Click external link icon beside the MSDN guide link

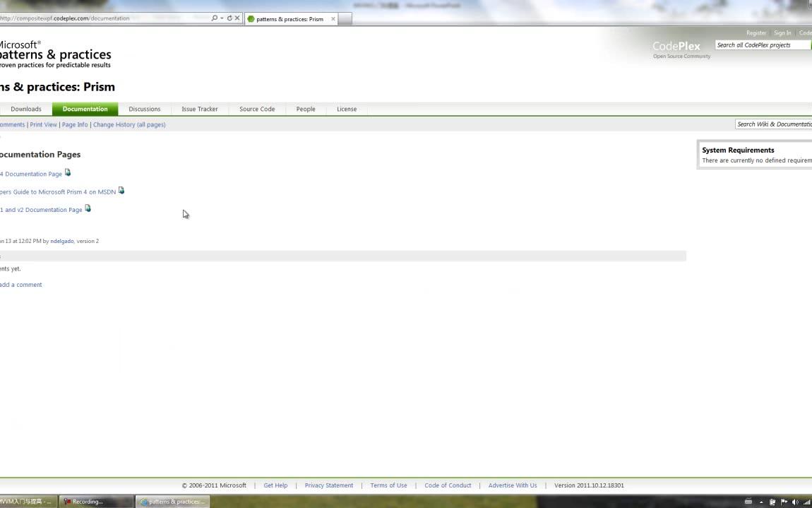point(121,190)
